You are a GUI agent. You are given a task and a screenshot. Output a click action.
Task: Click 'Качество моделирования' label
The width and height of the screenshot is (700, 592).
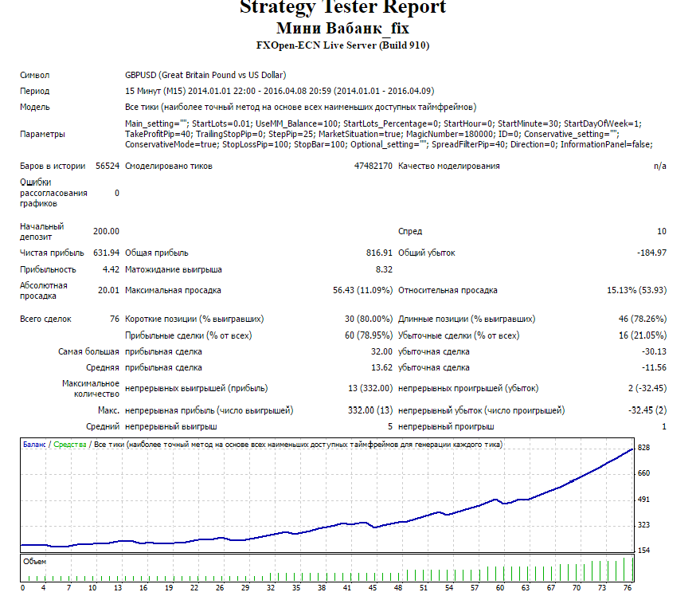448,167
